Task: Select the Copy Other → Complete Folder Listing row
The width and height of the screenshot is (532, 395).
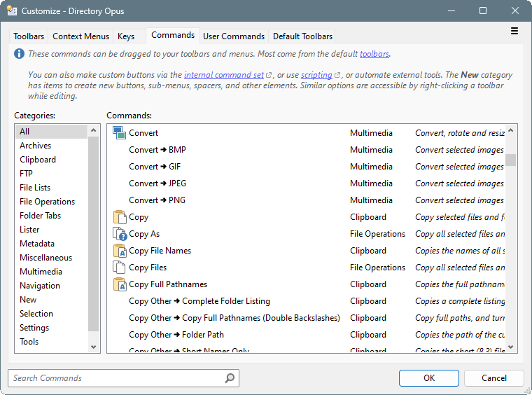Action: (306, 301)
